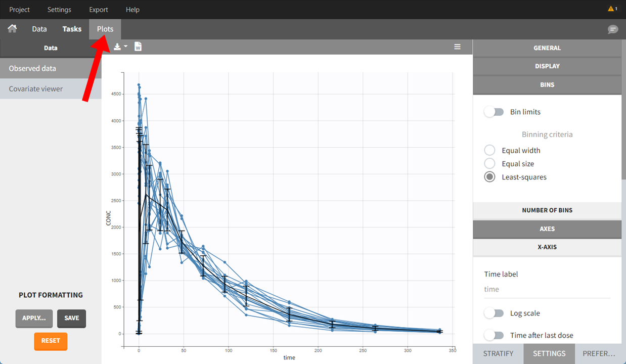Select Equal width binning criteria

tap(489, 150)
